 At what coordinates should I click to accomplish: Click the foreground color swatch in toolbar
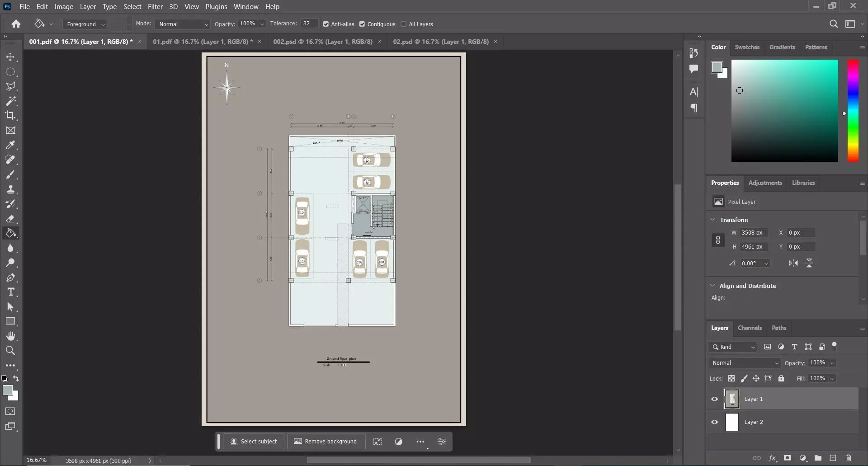click(x=8, y=391)
